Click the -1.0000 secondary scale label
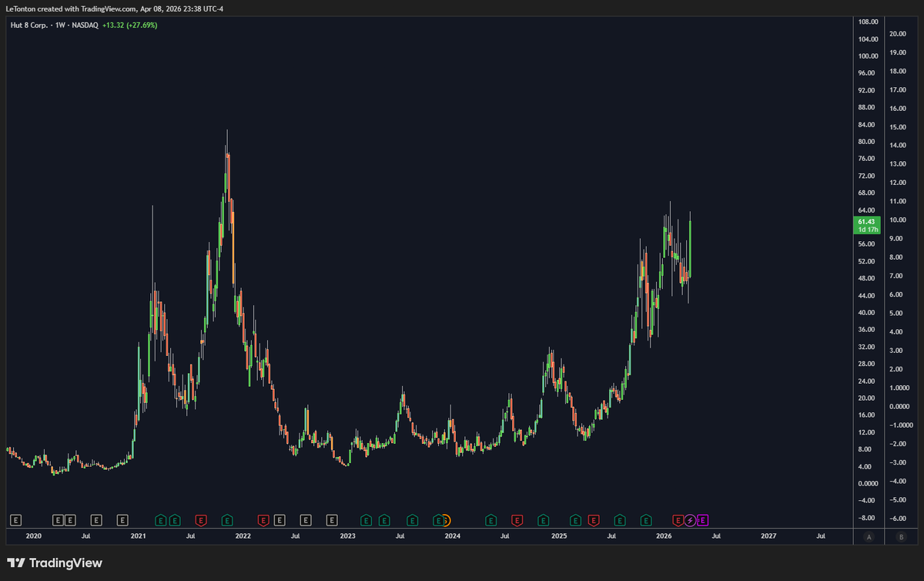The width and height of the screenshot is (924, 581). 902,425
